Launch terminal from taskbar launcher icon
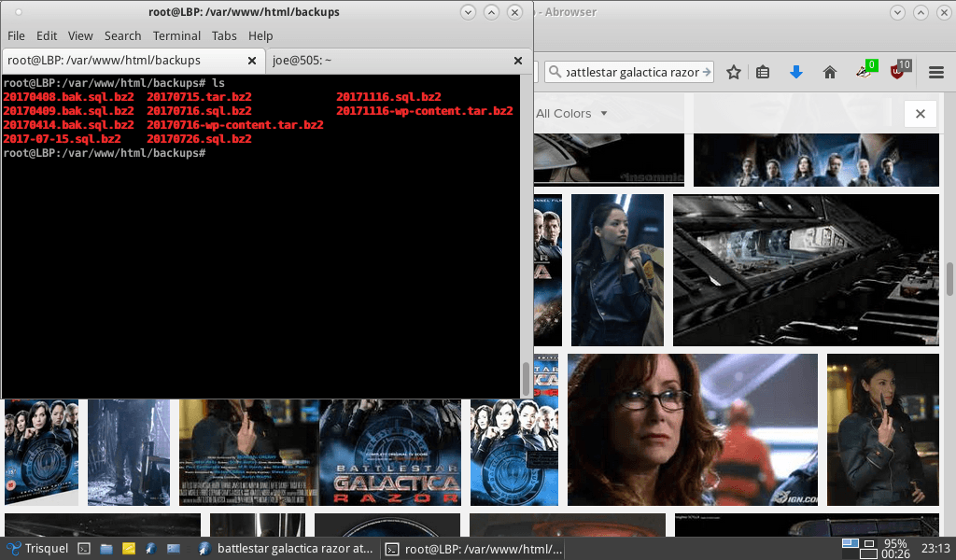Screen dimensions: 956x560 tap(84, 549)
